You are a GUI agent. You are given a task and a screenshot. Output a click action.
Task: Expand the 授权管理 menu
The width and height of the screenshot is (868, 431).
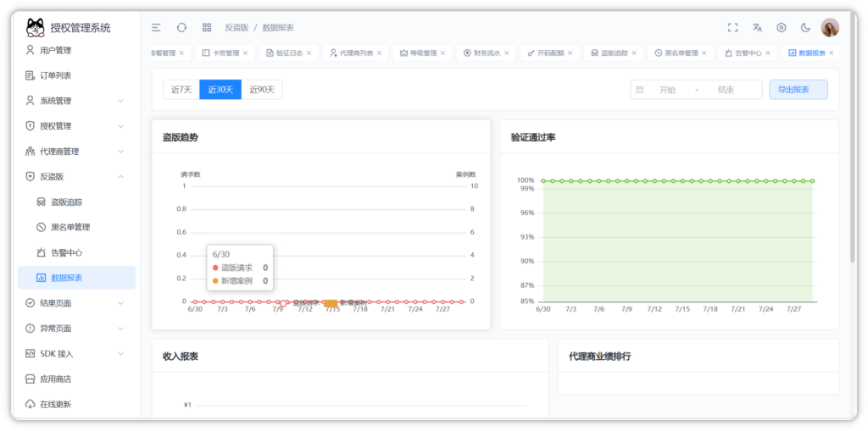[76, 126]
